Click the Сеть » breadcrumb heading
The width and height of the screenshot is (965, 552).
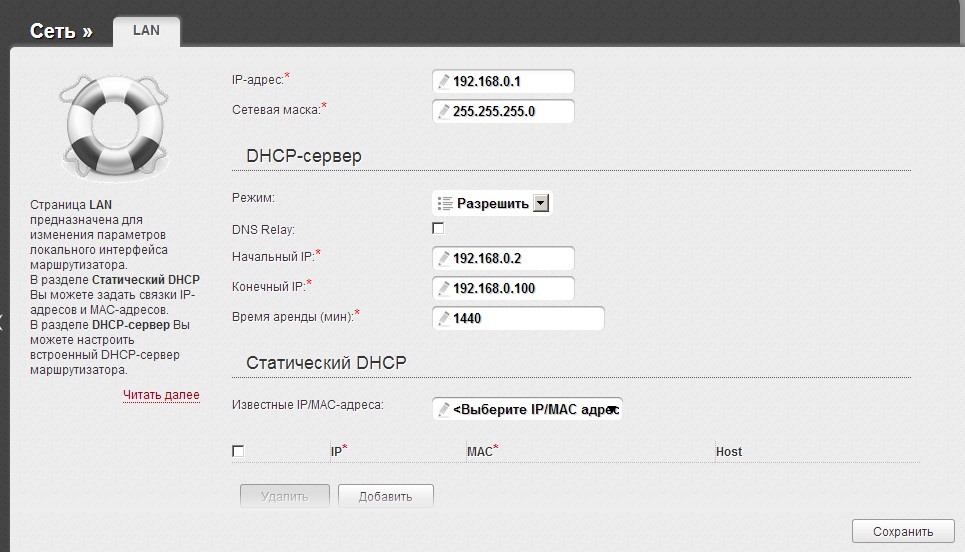(61, 31)
